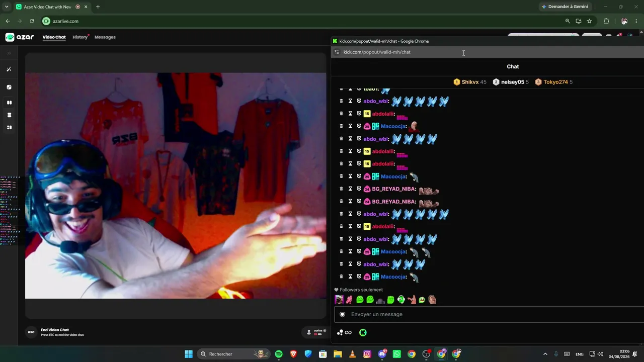Expand the Azar left sidebar
Screen dimensions: 644x362
point(9,53)
